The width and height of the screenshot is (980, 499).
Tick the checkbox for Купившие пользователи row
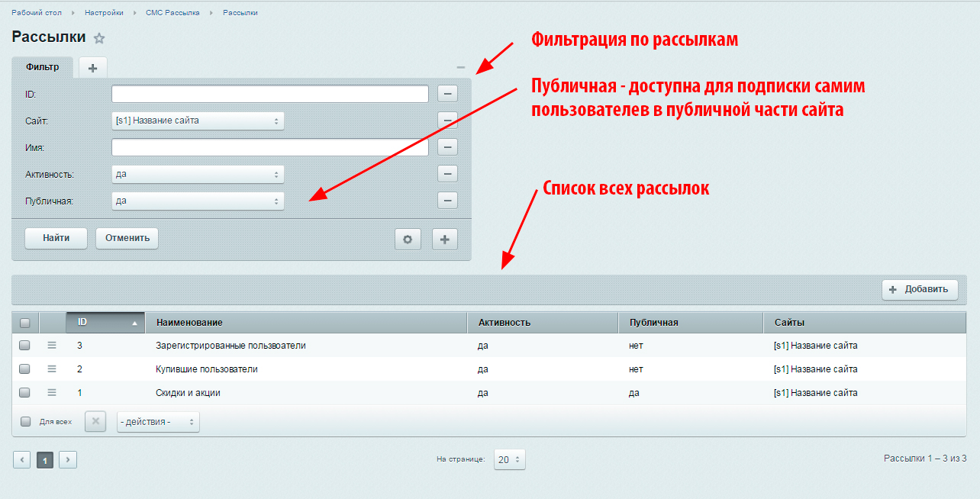pos(24,369)
